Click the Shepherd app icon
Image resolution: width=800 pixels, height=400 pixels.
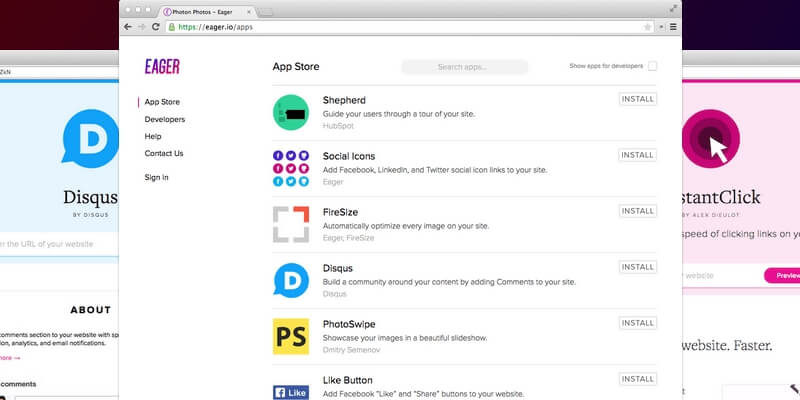point(290,112)
